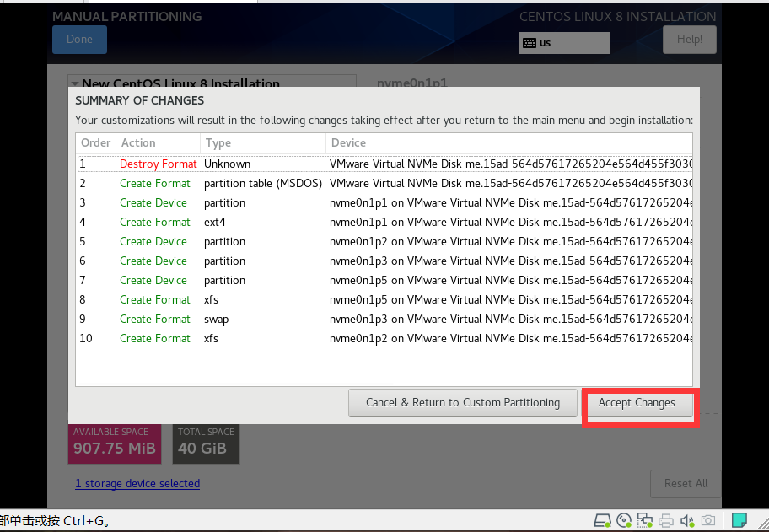Viewport: 769px width, 532px height.
Task: Click AVAILABLE SPACE 907.75 MiB box
Action: tap(115, 443)
